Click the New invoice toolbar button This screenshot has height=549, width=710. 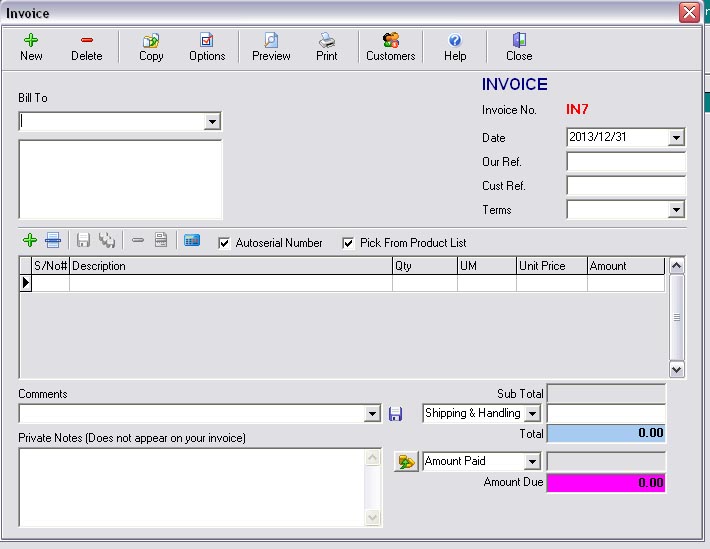31,47
